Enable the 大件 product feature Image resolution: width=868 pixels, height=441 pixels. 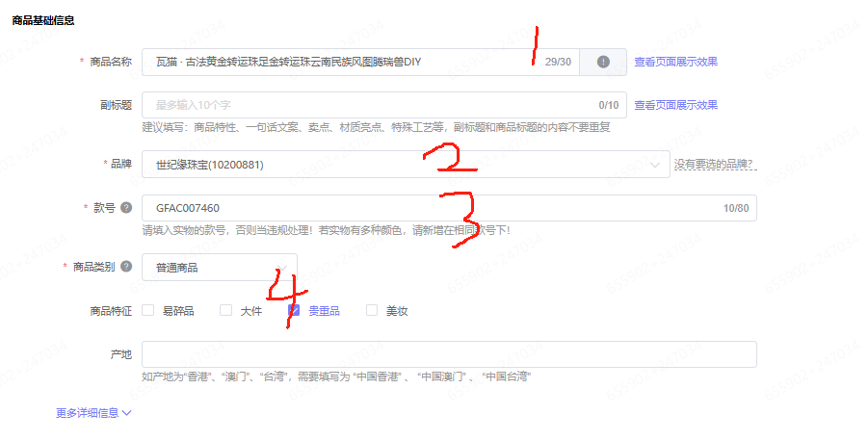coord(226,310)
